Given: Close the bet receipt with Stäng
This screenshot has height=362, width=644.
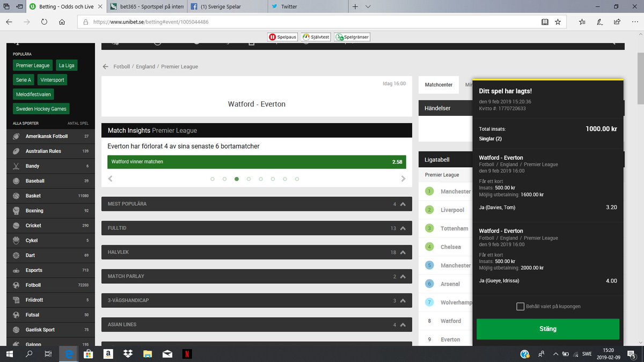Looking at the screenshot, I should tap(548, 329).
